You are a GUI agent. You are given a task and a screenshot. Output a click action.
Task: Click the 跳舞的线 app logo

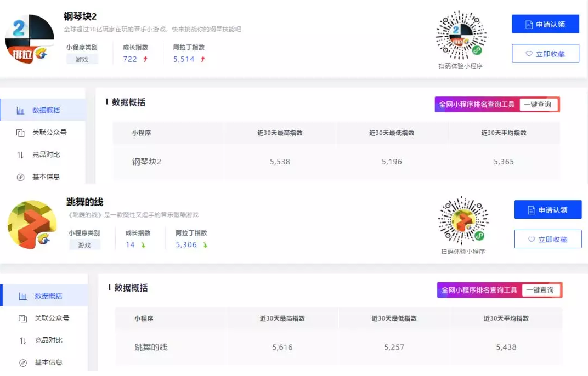[x=32, y=225]
